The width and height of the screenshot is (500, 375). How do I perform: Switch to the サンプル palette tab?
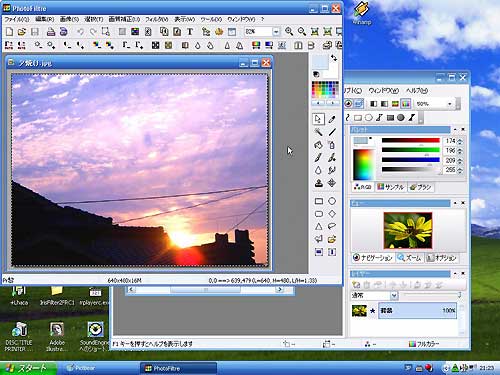coord(391,187)
